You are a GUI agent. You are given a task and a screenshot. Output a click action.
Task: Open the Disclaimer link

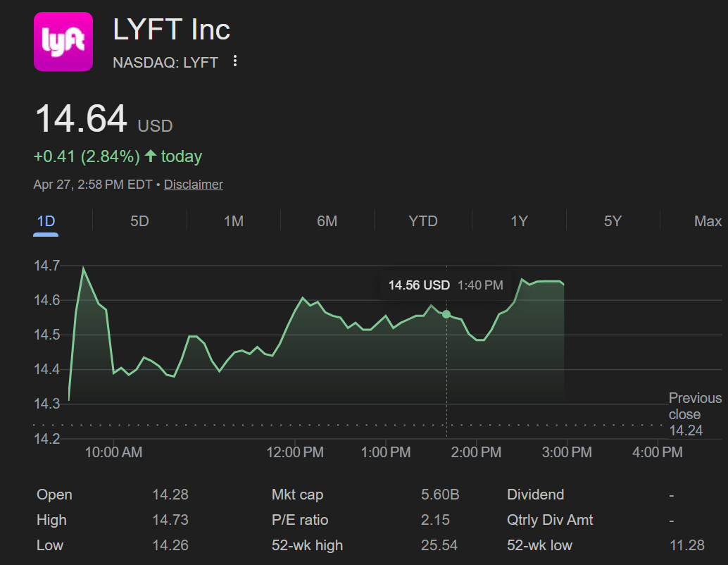[x=193, y=185]
